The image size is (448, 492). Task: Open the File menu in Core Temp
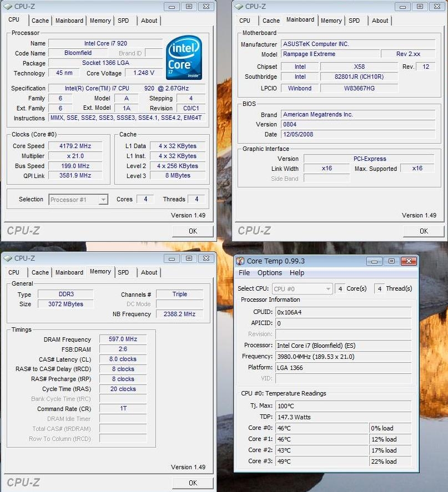click(244, 273)
